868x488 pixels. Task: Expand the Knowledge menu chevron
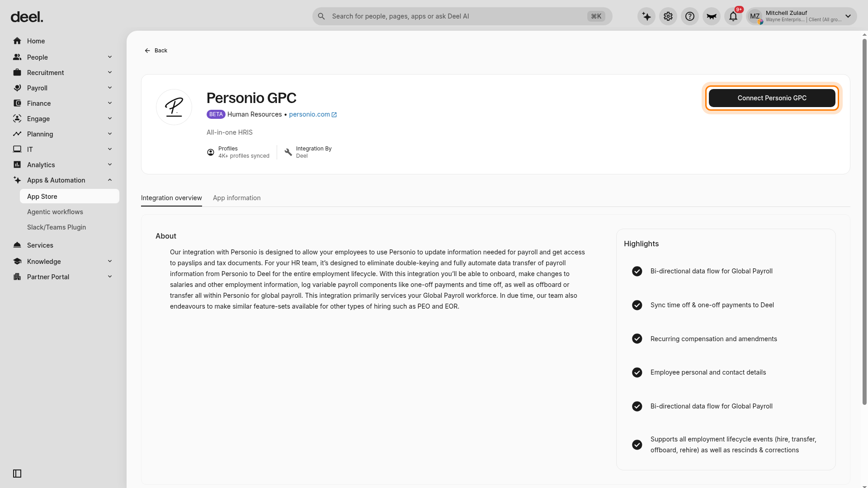[x=110, y=261]
